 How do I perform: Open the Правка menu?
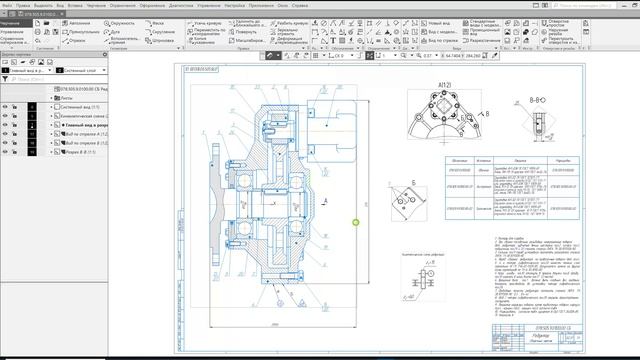click(23, 6)
